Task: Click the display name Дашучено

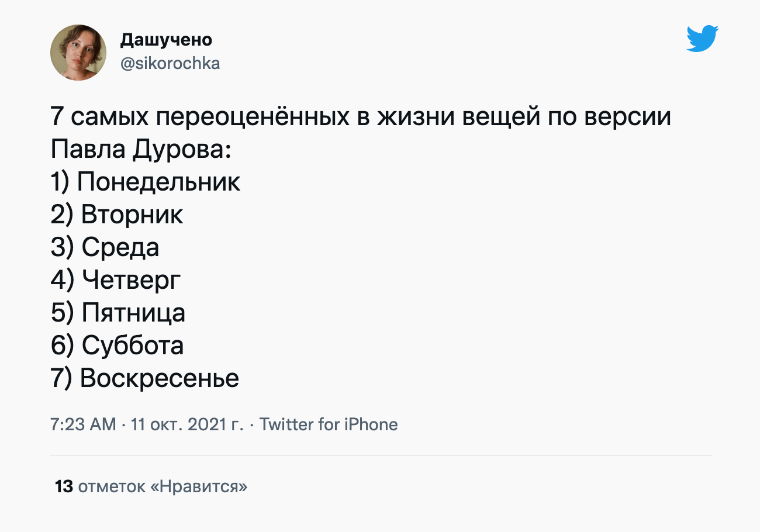Action: [166, 40]
